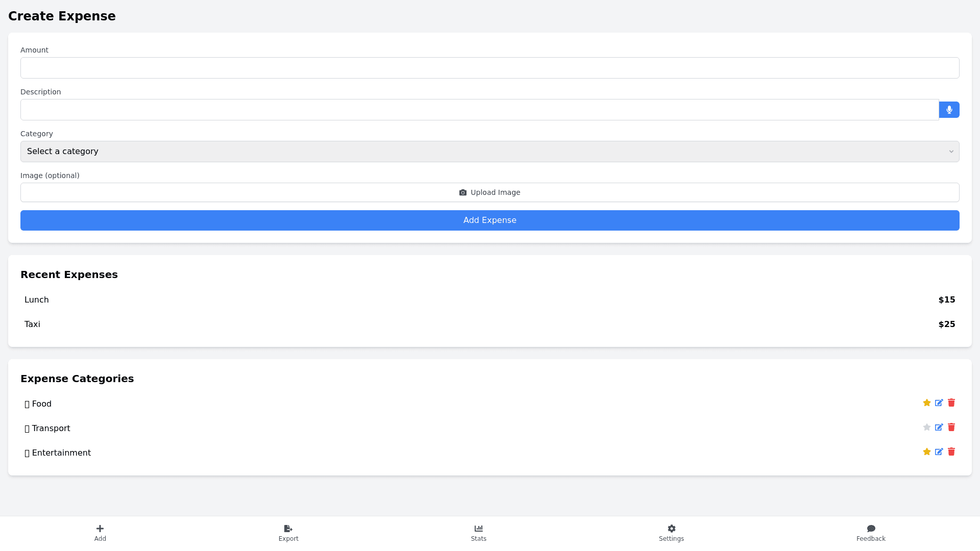Select the Lunch recent expense row
The image size is (980, 551).
489,300
